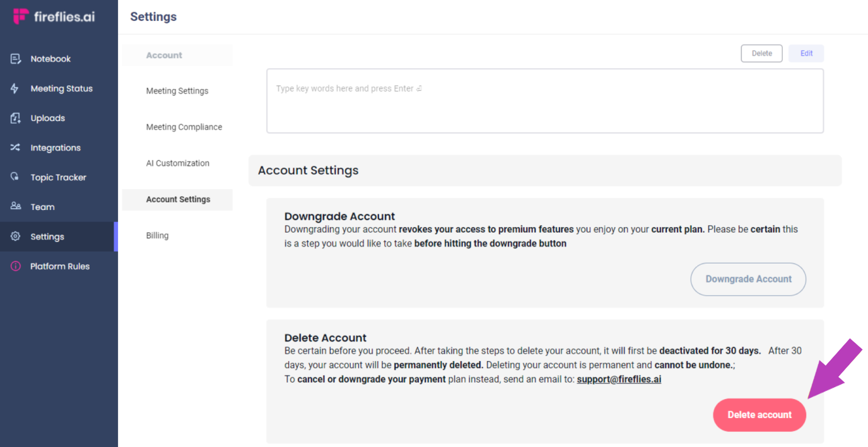The image size is (868, 447).
Task: Click the Delete button near top
Action: pos(761,53)
